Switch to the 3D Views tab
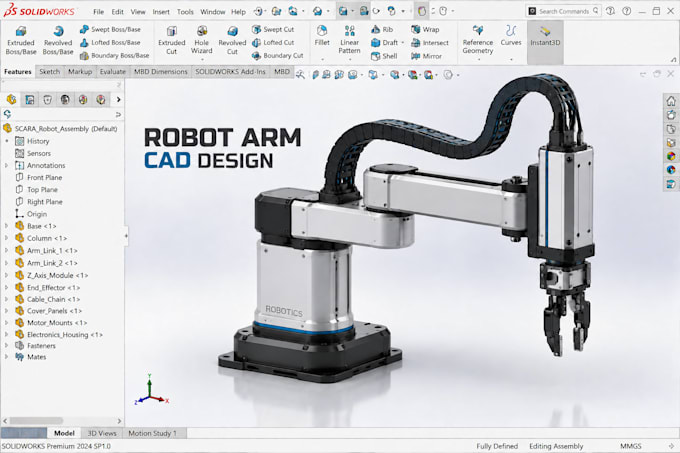Image resolution: width=680 pixels, height=453 pixels. (x=102, y=433)
